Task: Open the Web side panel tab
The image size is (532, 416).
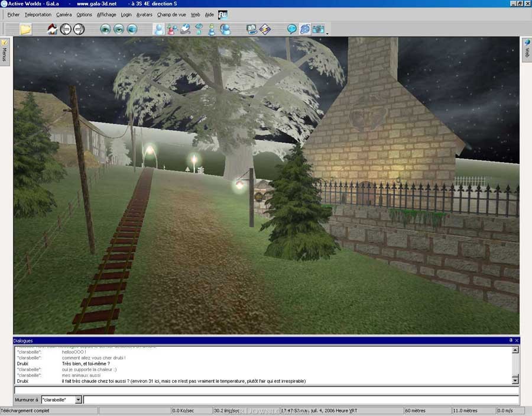Action: pos(526,50)
